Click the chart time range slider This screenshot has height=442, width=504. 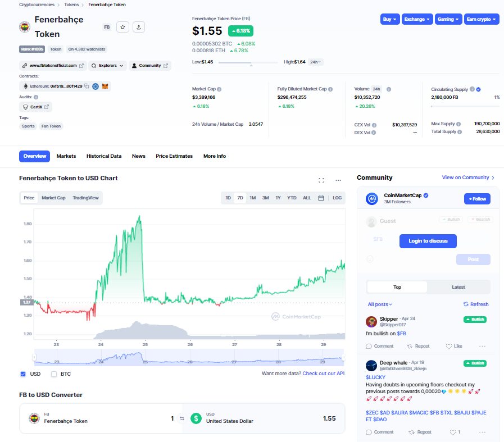pos(189,357)
